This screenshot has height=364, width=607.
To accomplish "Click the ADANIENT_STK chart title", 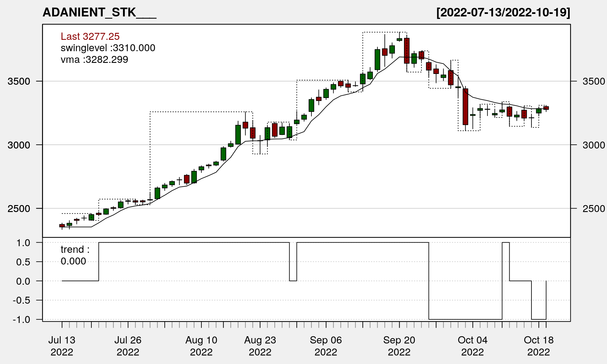I will pos(99,13).
